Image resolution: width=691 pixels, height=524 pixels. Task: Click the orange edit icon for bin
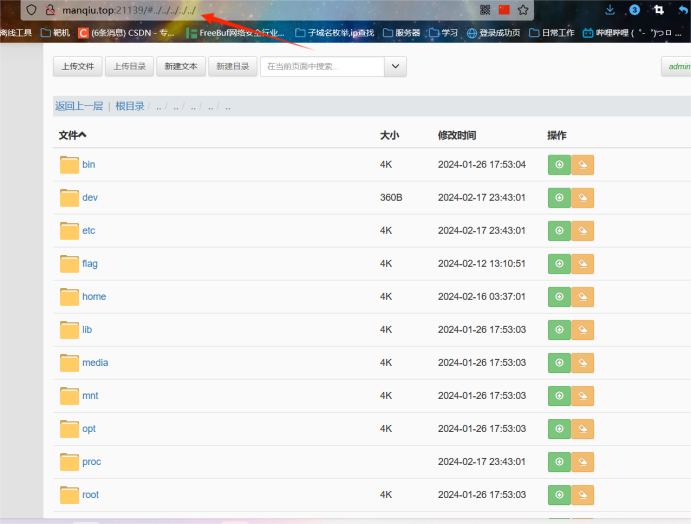click(583, 165)
